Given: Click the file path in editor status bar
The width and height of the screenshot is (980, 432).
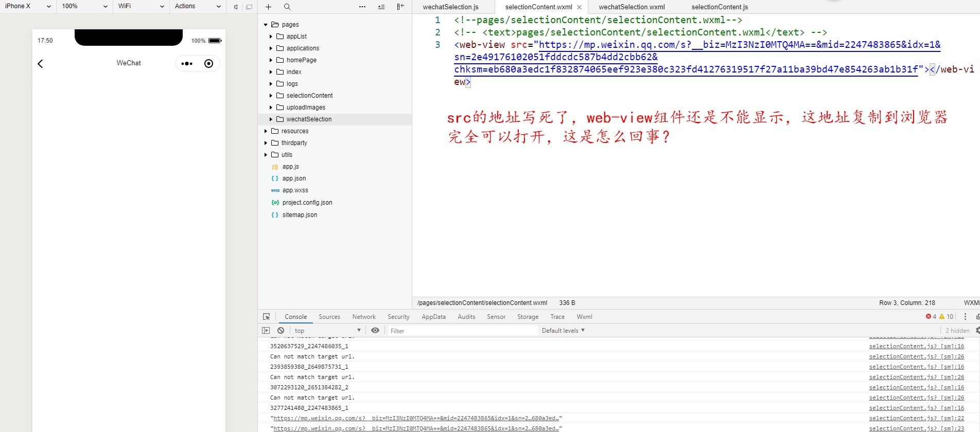Looking at the screenshot, I should pyautogui.click(x=482, y=303).
